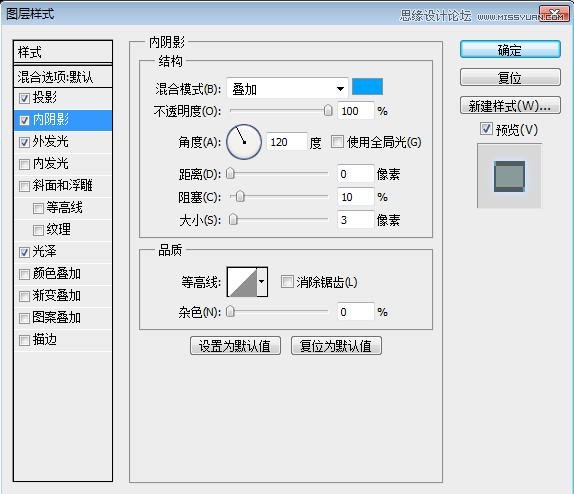Viewport: 574px width, 494px height.
Task: Enable the 颜色叠加 color overlay checkbox
Action: tap(24, 274)
